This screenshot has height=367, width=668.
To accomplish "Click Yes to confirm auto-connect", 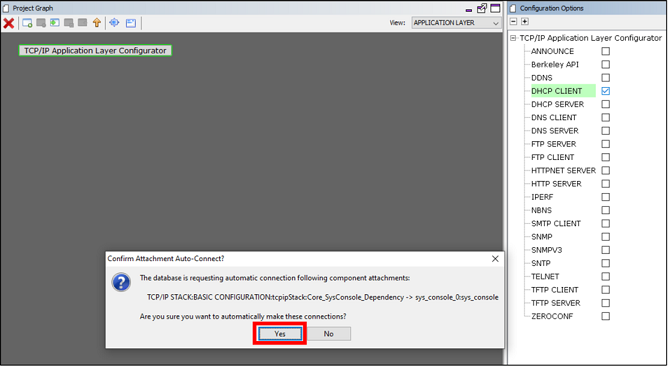I will coord(280,334).
